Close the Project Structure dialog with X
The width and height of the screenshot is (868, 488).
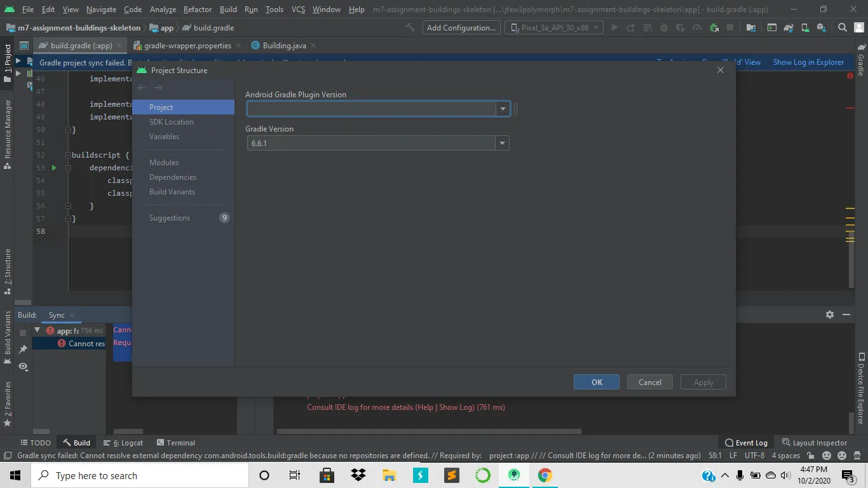coord(721,70)
